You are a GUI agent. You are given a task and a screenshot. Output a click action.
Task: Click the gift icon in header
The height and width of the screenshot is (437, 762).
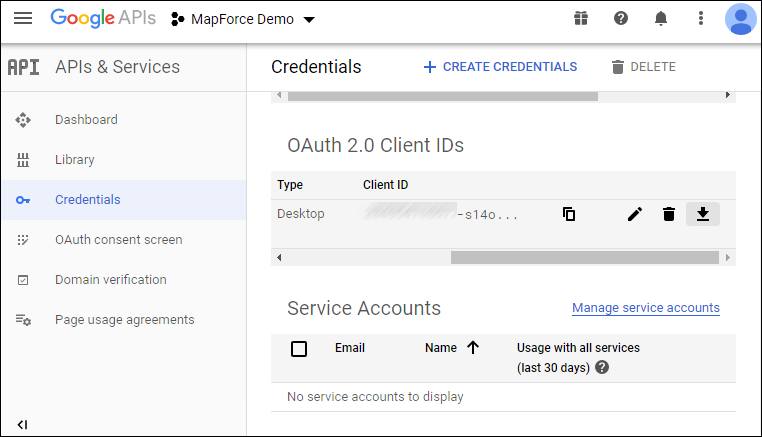pyautogui.click(x=581, y=19)
